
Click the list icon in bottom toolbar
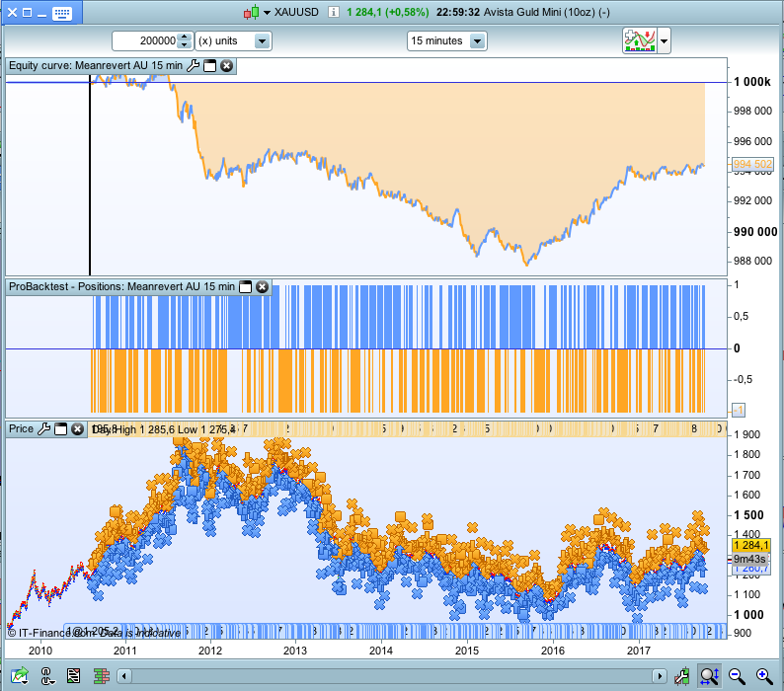(73, 676)
